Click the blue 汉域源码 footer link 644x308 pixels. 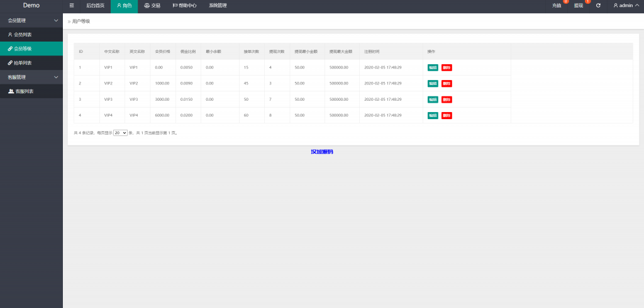click(321, 152)
